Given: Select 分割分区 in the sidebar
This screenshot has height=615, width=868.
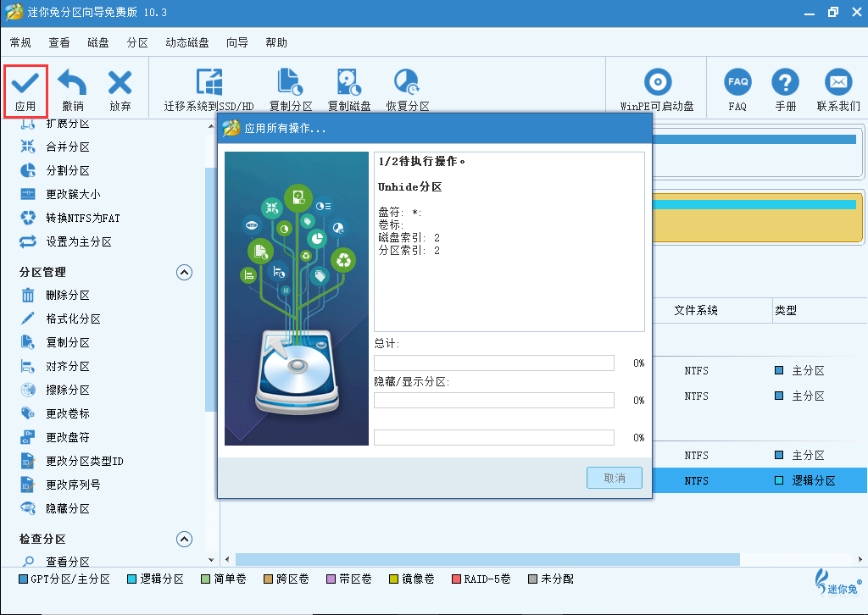Looking at the screenshot, I should (55, 170).
